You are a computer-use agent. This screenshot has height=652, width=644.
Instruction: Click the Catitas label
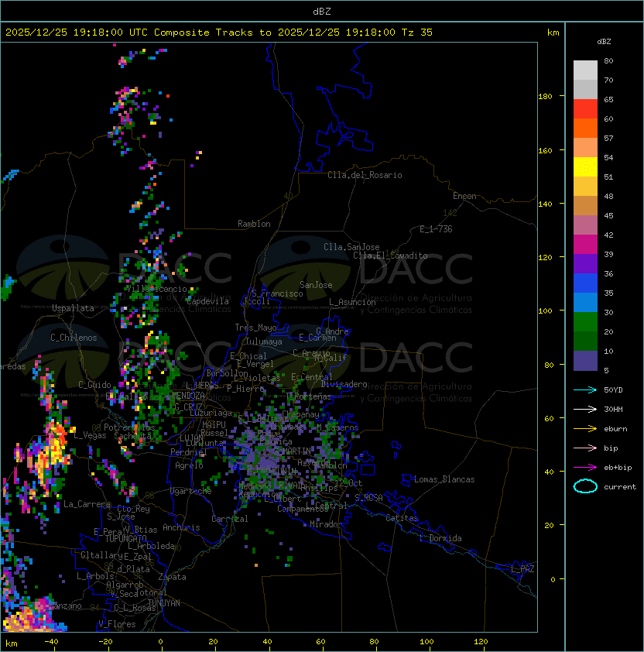coord(402,518)
